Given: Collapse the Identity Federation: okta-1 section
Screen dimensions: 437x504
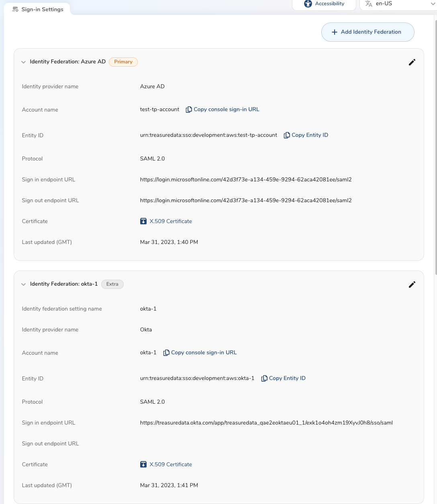Looking at the screenshot, I should tap(23, 285).
